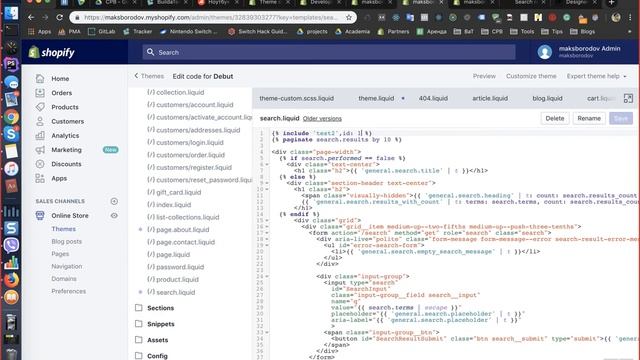Open Viber from the dock

click(x=11, y=245)
